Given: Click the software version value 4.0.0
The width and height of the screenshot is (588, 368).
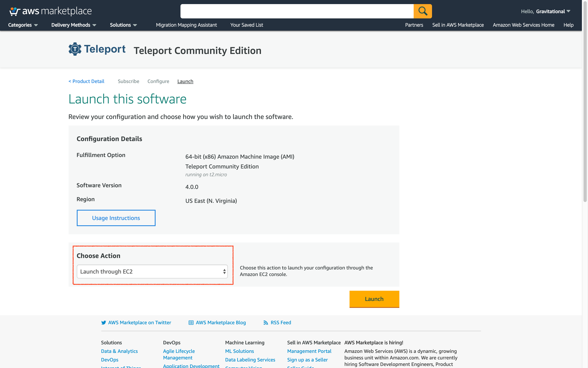Looking at the screenshot, I should (x=192, y=187).
